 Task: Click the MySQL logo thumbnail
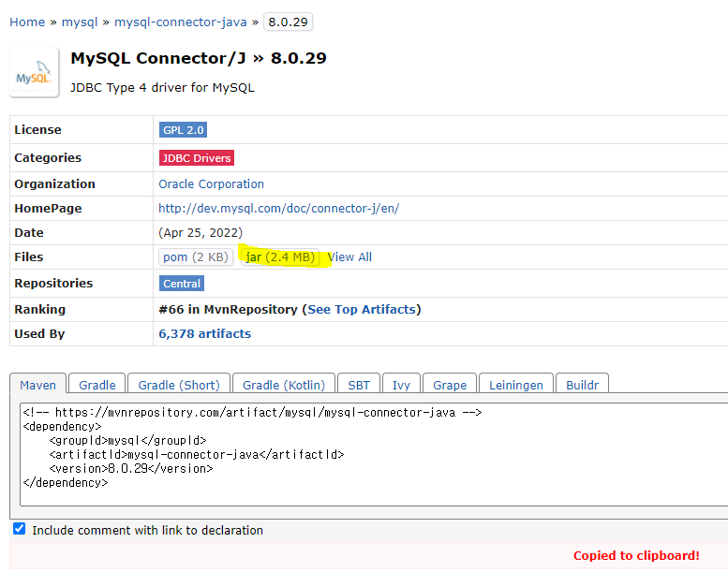[x=34, y=72]
